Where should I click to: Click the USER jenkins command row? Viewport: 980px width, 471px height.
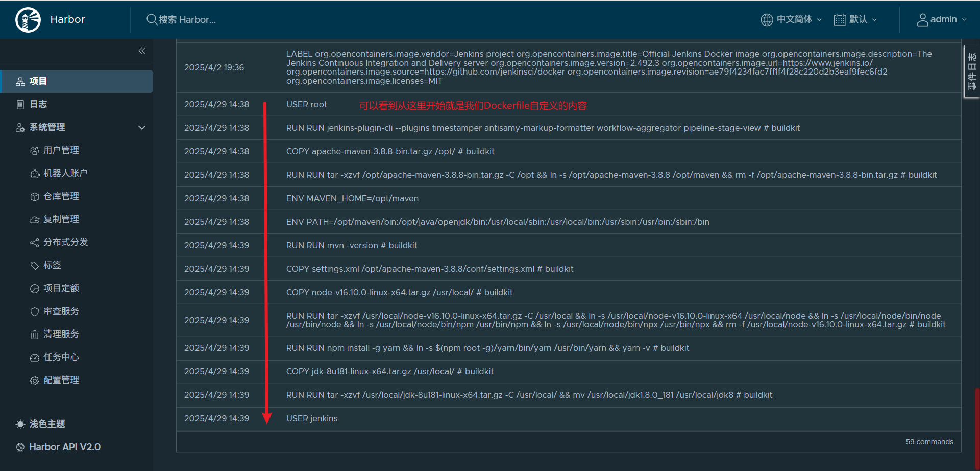[569, 418]
